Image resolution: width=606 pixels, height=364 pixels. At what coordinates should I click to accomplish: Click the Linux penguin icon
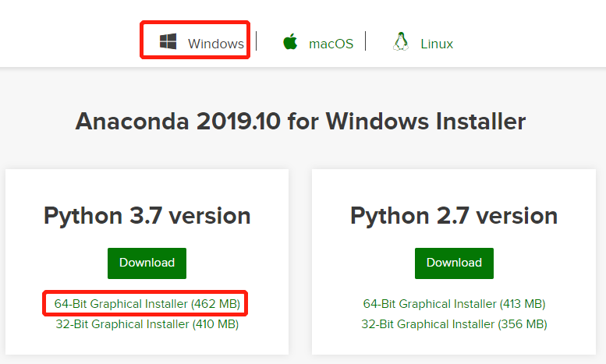coord(401,42)
